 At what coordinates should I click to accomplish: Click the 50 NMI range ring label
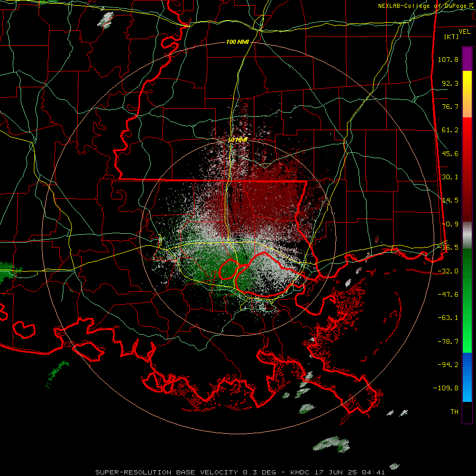[237, 140]
